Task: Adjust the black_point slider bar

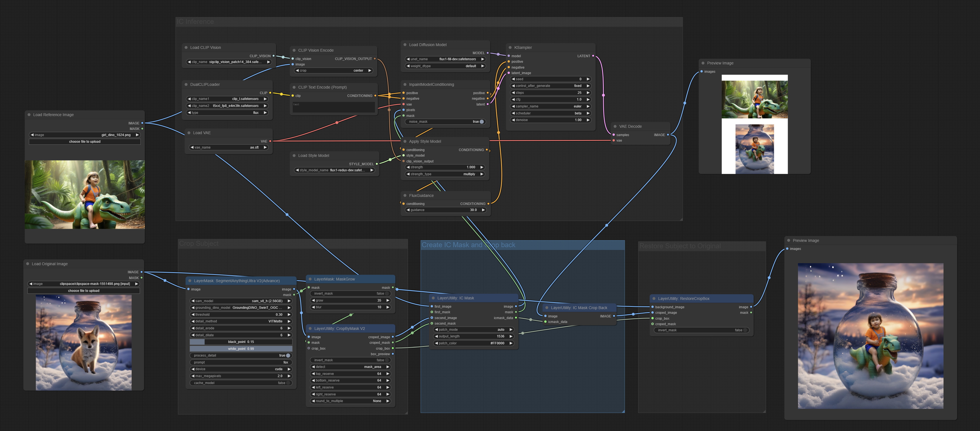Action: pos(241,342)
